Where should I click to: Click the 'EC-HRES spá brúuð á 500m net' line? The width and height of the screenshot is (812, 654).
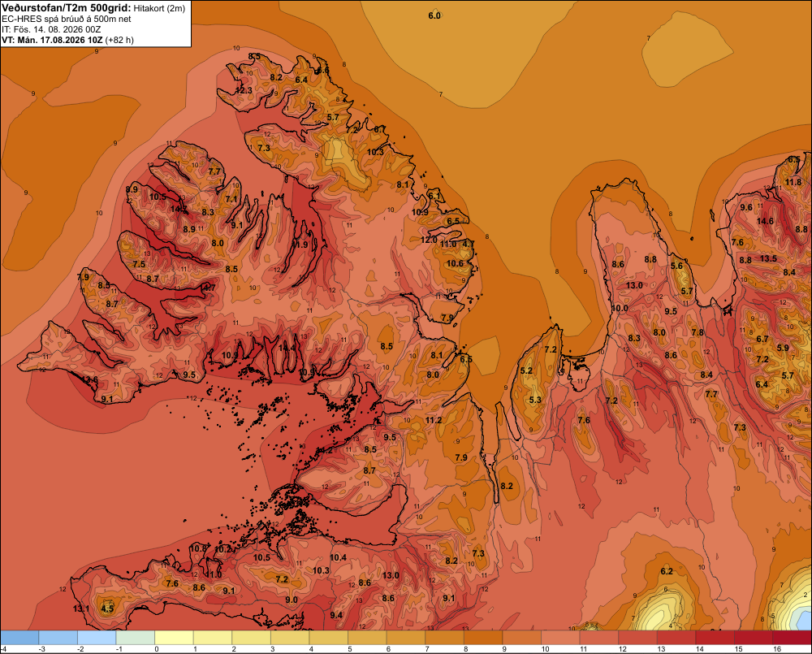[x=67, y=19]
